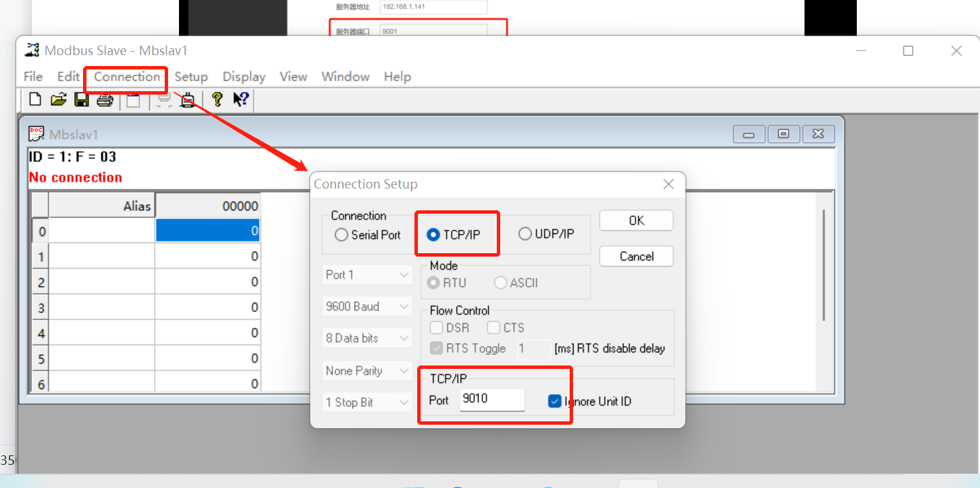Expand the 9600 Baud dropdown

367,306
